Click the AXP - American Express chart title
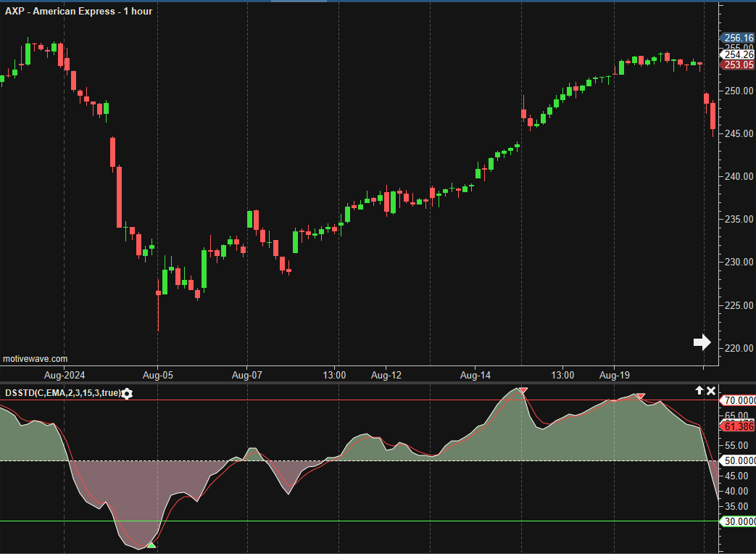 click(78, 11)
